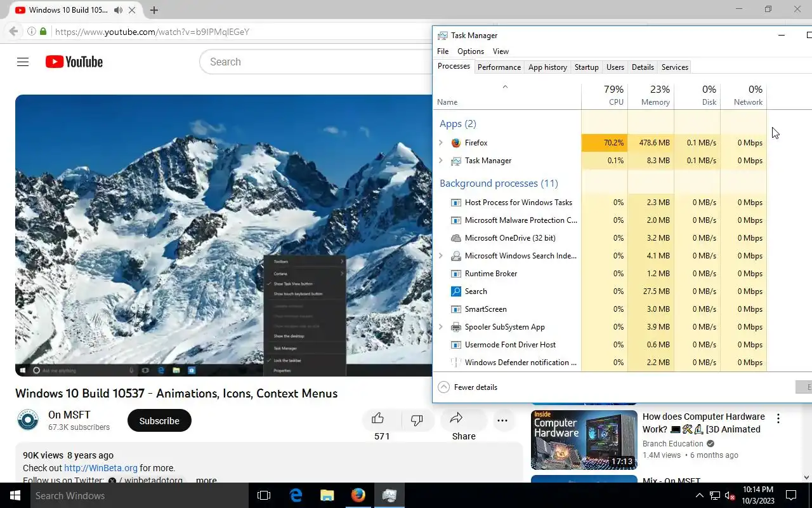The height and width of the screenshot is (508, 812).
Task: Open the Computer Hardware video thumbnail
Action: [584, 440]
